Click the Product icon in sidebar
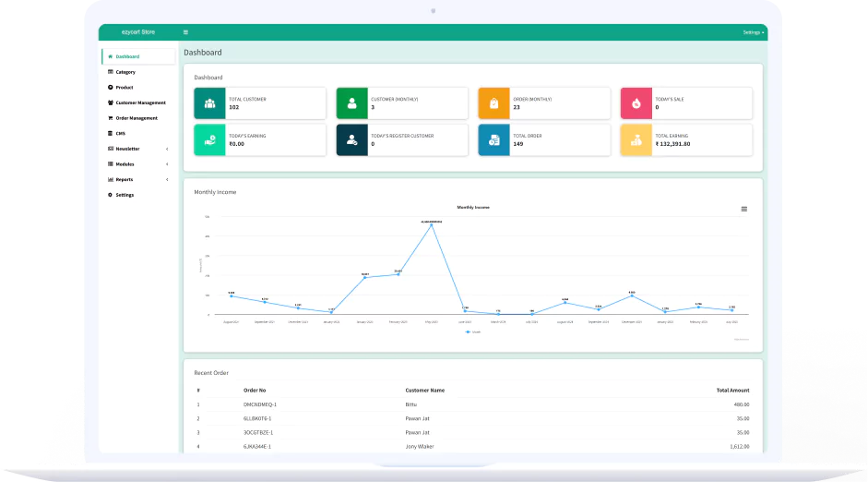 pyautogui.click(x=110, y=88)
